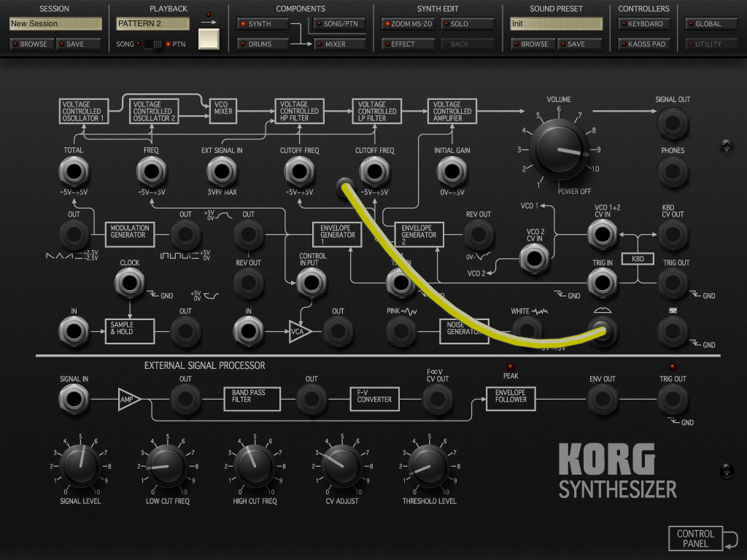Viewport: 747px width, 560px height.
Task: Open the SONG/PTN component
Action: tap(339, 24)
